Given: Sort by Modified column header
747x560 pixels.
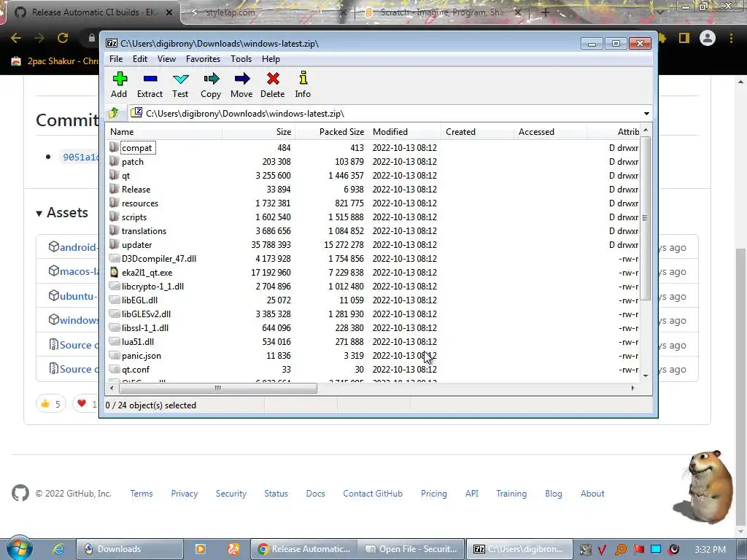Looking at the screenshot, I should [404, 132].
